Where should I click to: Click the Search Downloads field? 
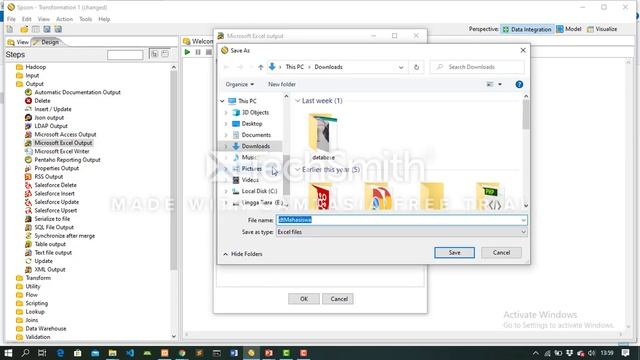[477, 67]
